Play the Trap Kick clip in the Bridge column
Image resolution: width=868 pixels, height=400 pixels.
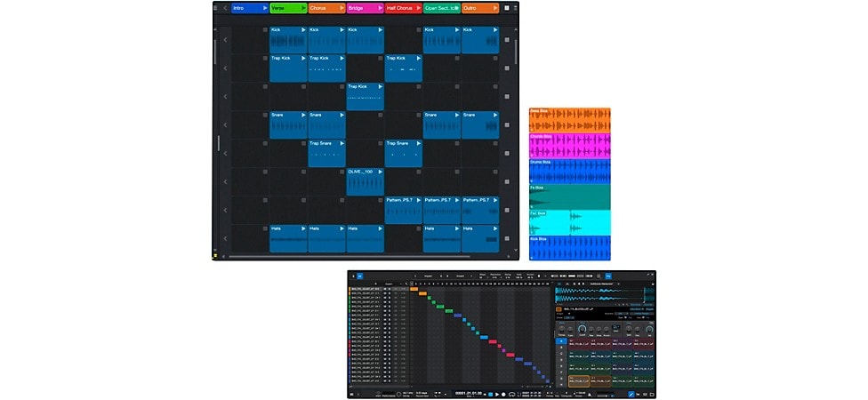(381, 86)
